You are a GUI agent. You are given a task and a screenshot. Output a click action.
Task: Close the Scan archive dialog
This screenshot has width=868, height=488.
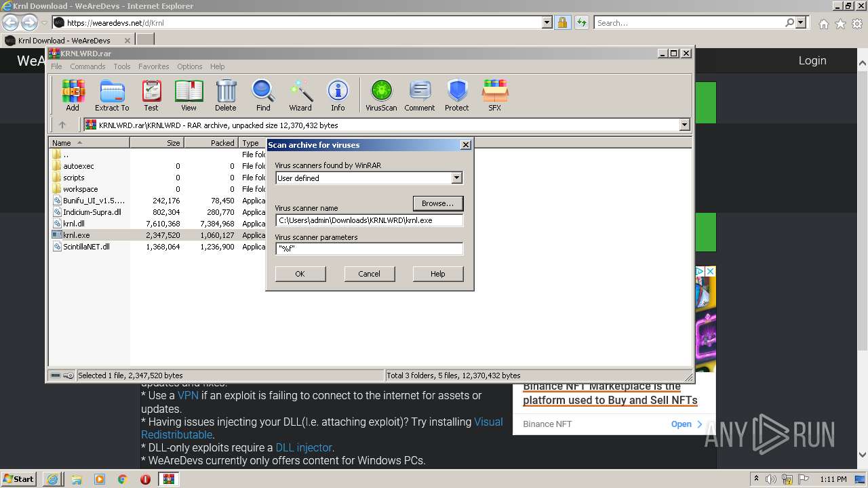click(465, 144)
